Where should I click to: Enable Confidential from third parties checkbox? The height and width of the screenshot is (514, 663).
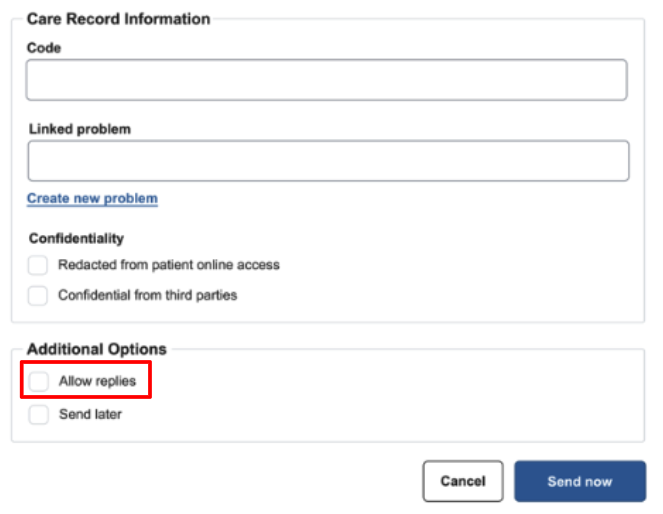pyautogui.click(x=38, y=295)
